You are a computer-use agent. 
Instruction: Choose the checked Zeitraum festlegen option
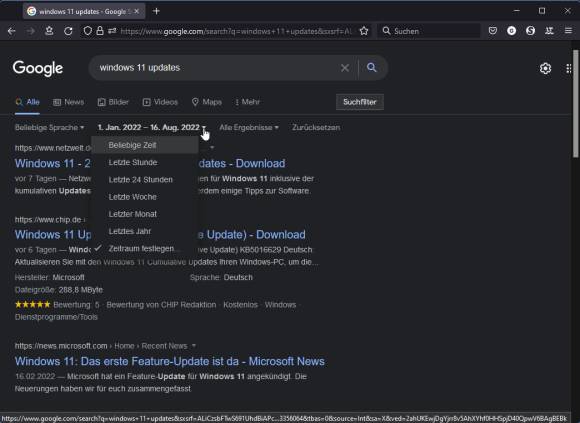tap(145, 248)
